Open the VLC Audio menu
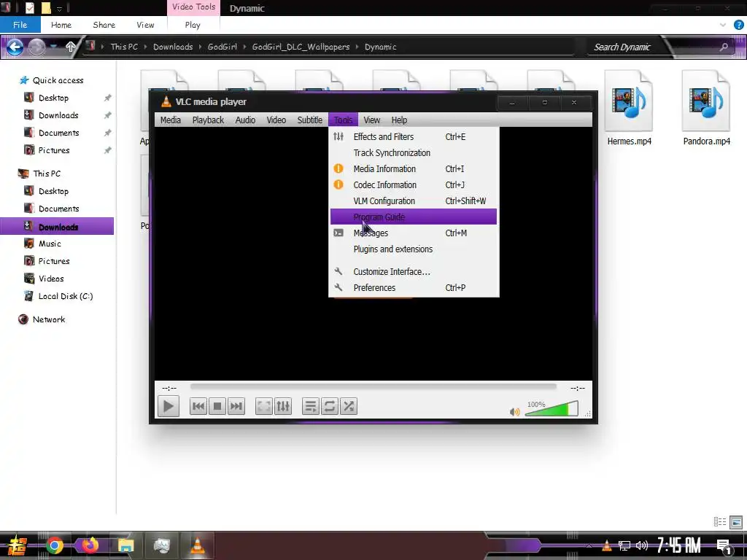This screenshot has height=560, width=747. (245, 120)
